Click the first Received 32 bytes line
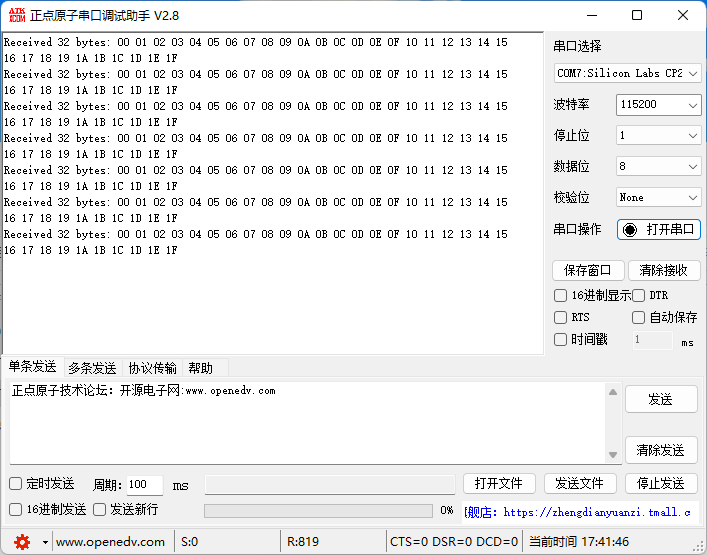 point(255,42)
